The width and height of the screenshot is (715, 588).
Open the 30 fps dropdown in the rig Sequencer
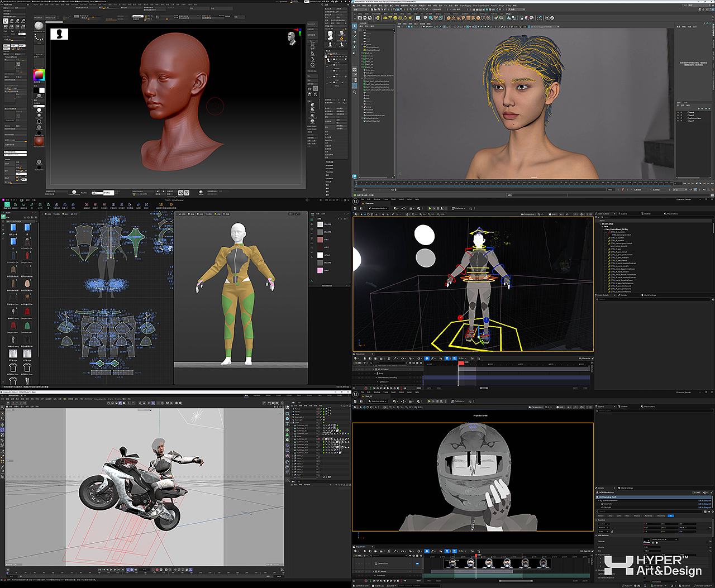tap(463, 358)
